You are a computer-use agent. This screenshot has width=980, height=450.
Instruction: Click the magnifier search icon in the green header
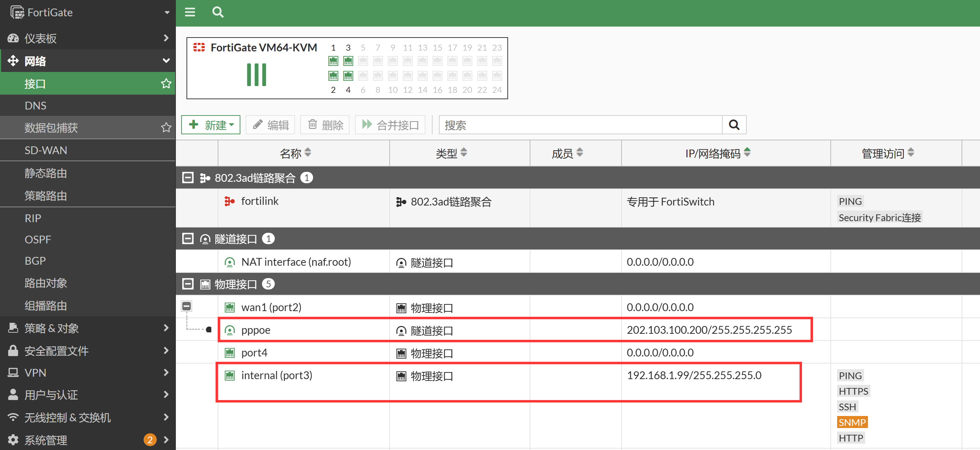coord(218,12)
